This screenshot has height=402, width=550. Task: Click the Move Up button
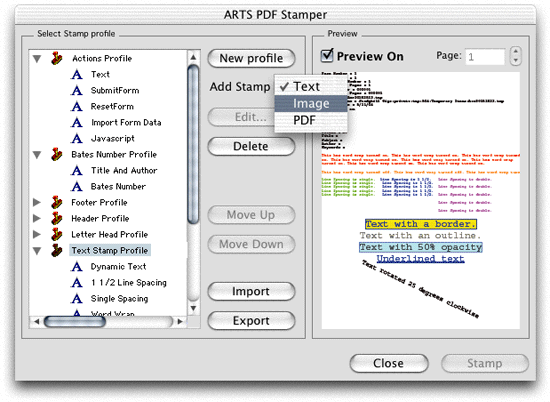pos(251,214)
